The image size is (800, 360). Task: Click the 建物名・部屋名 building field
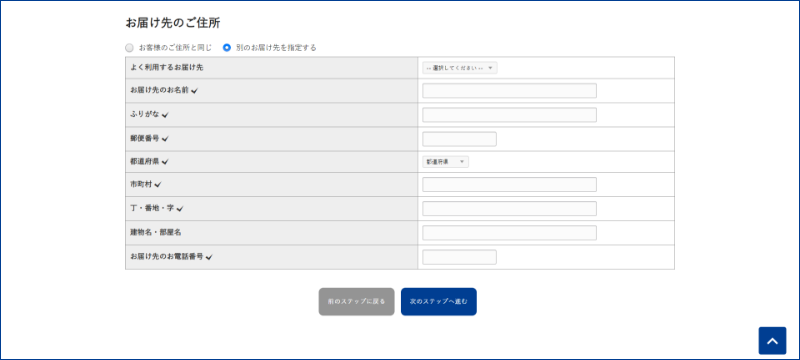(x=509, y=233)
